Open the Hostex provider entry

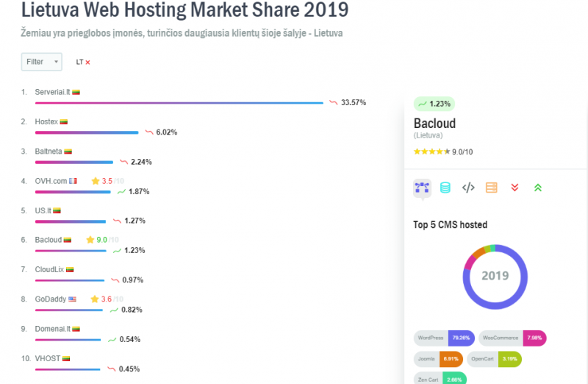(46, 121)
